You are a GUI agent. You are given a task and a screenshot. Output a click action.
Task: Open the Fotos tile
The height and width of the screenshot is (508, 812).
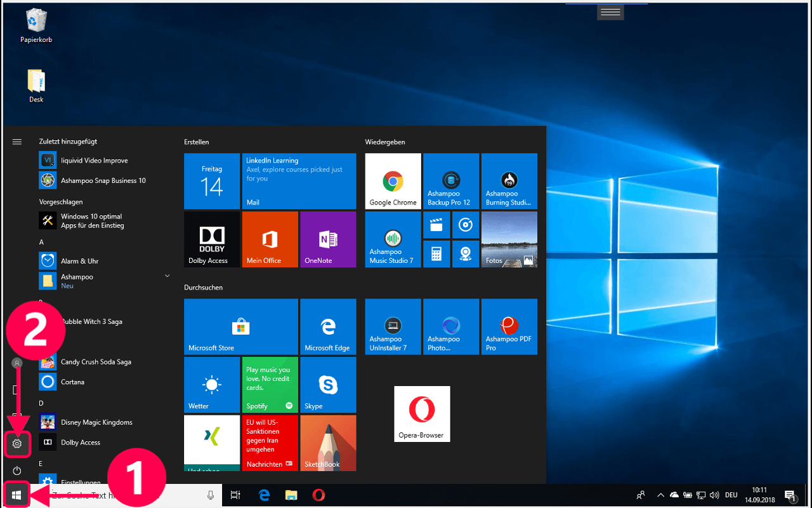click(509, 239)
